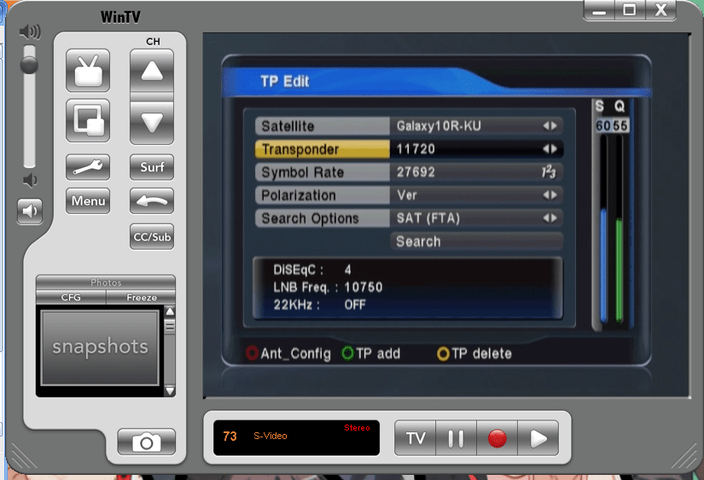Screen dimensions: 704x480
Task: Click the snapshots scrollbar up arrow
Action: pyautogui.click(x=170, y=311)
